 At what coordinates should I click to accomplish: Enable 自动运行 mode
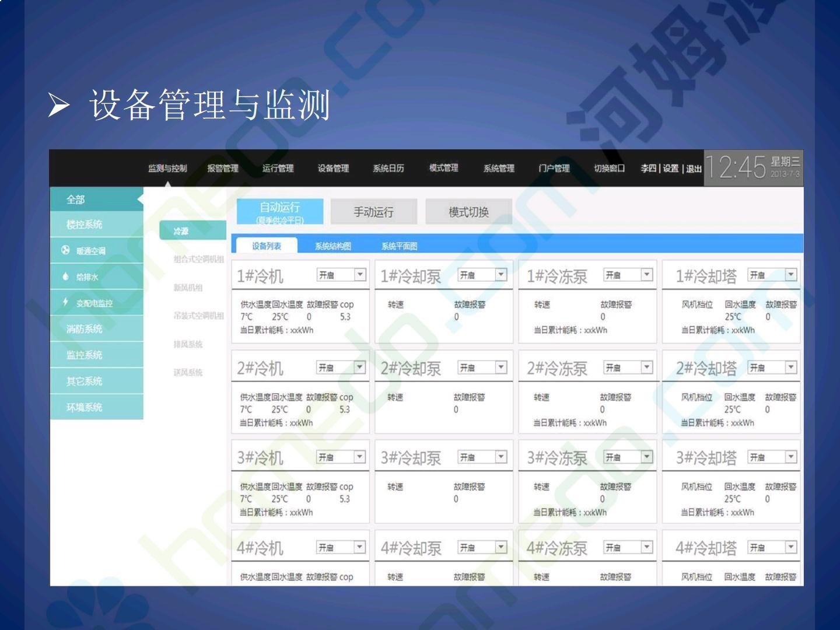coord(279,212)
